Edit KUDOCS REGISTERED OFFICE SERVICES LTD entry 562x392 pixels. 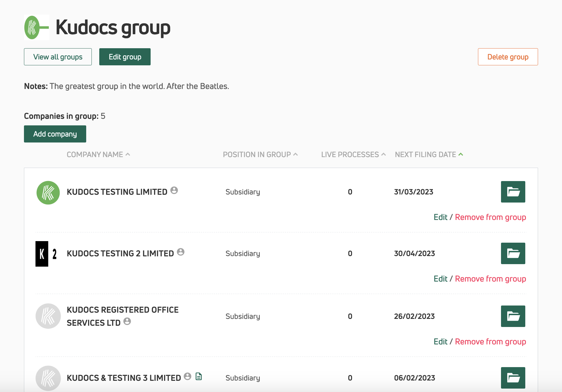tap(441, 342)
